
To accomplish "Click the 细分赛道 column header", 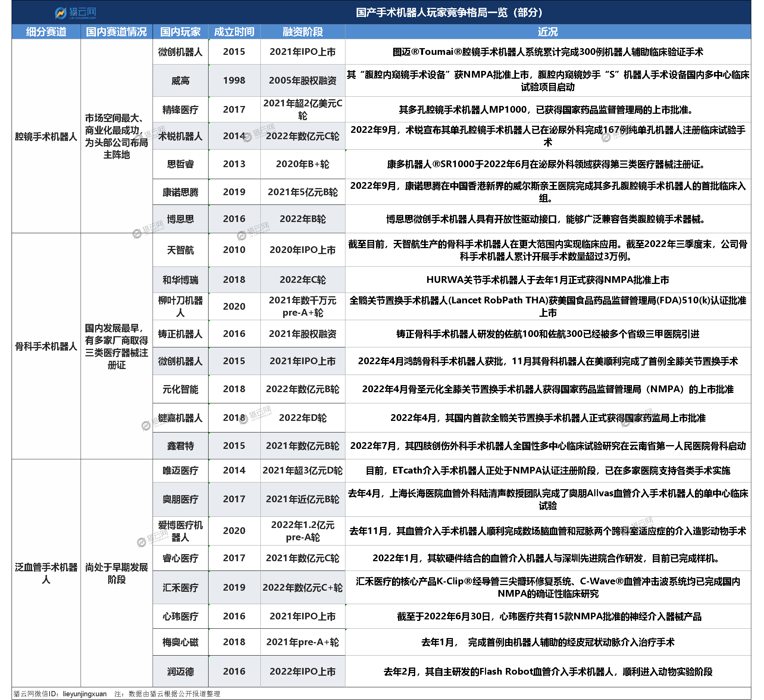I will (46, 32).
